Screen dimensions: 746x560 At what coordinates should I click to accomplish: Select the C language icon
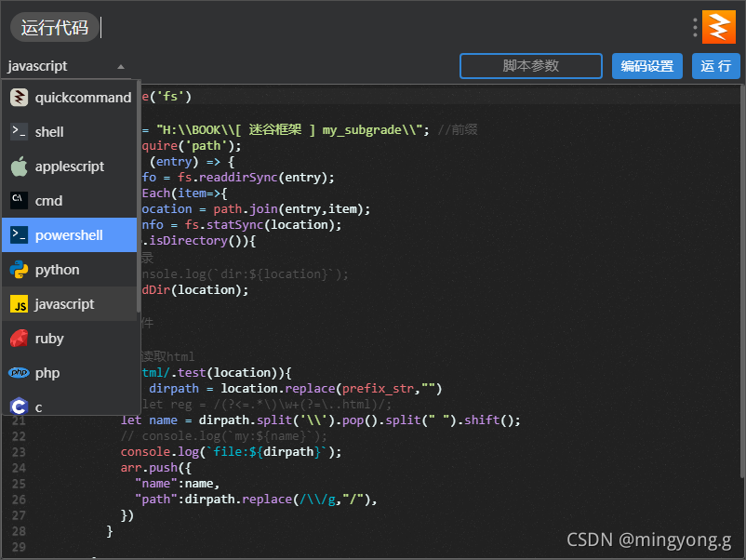19,407
